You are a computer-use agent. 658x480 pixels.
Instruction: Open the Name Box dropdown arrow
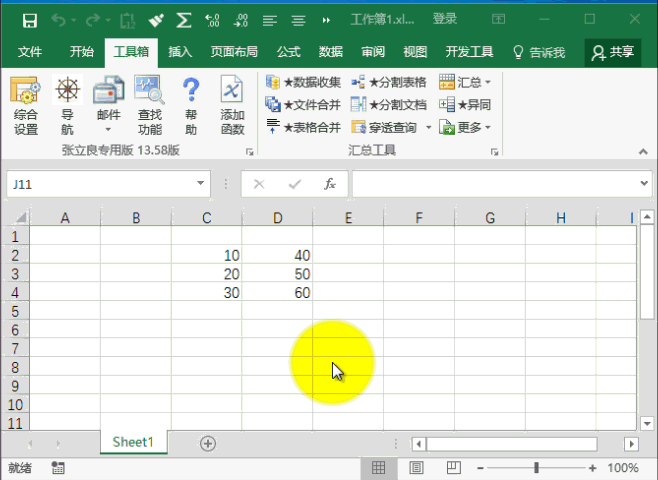201,184
